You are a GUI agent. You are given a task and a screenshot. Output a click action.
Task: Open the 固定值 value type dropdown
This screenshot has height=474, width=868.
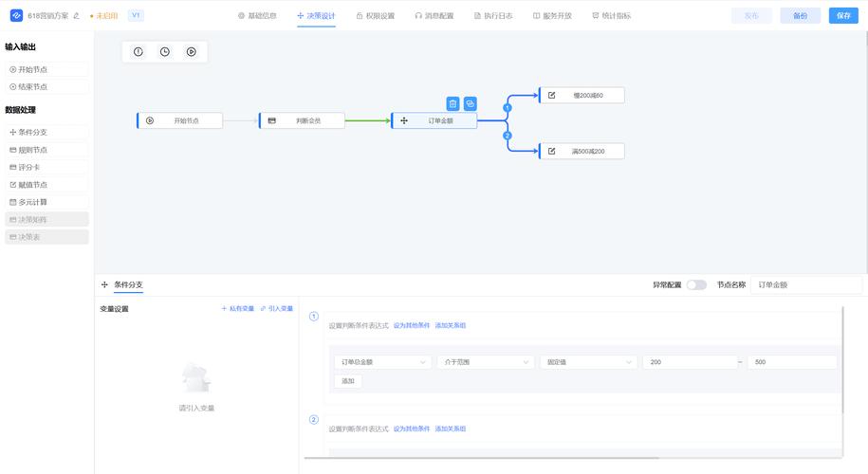tap(588, 362)
